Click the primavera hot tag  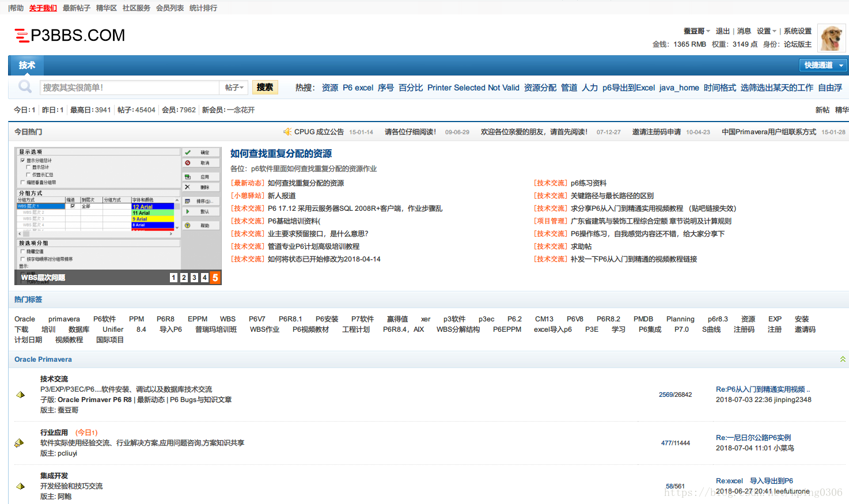point(64,319)
